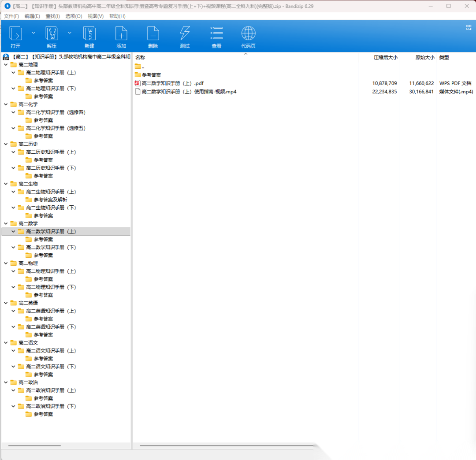Click the 解压 (Extract) toolbar icon

(x=52, y=34)
